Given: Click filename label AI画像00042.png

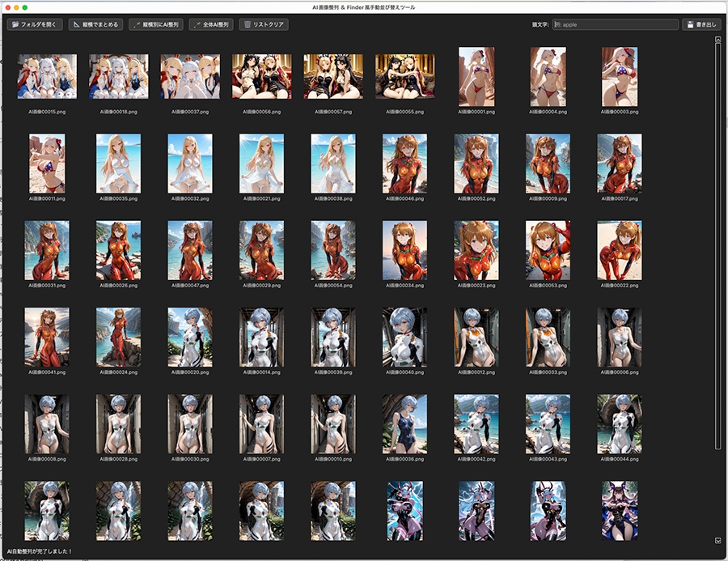Looking at the screenshot, I should [x=476, y=459].
